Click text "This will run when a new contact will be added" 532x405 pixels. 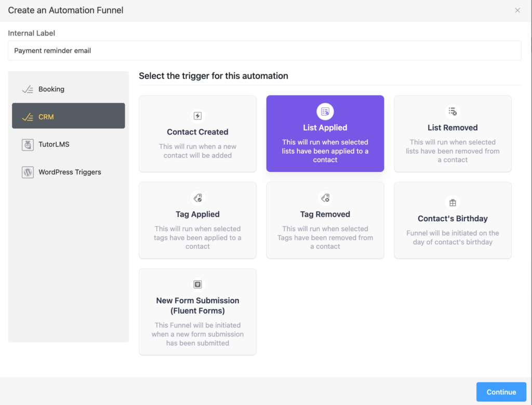coord(197,151)
